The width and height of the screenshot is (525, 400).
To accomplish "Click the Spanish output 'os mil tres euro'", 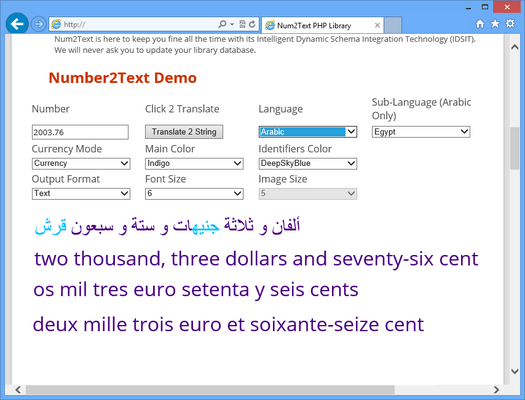I will (196, 290).
